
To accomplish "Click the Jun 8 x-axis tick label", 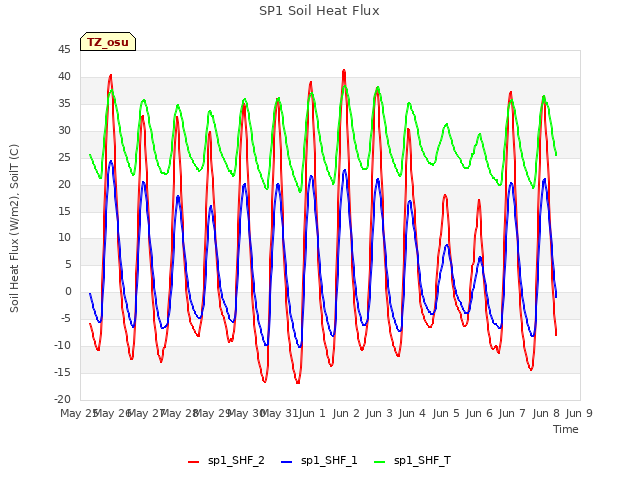I will pos(546,413).
